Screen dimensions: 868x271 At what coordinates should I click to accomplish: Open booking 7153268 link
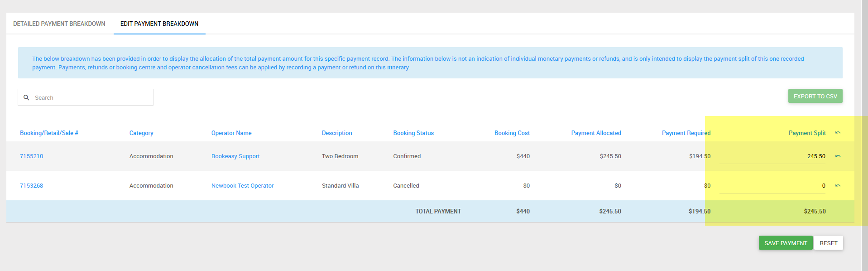pos(32,185)
